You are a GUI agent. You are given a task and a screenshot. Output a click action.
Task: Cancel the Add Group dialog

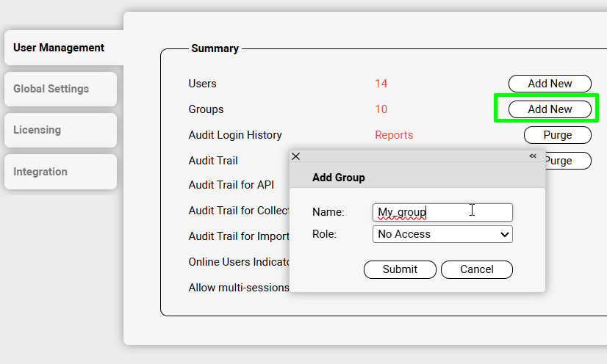(476, 269)
